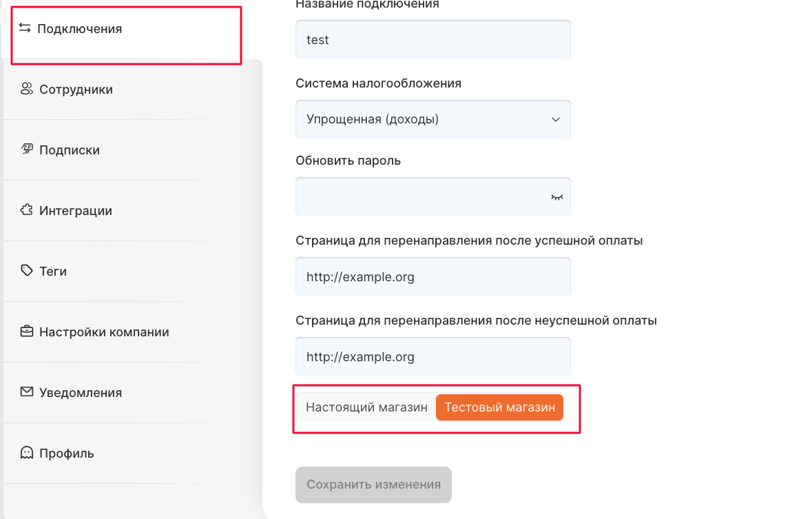Screen dimensions: 812x519
Task: Click the Подключения arrows icon
Action: (25, 28)
